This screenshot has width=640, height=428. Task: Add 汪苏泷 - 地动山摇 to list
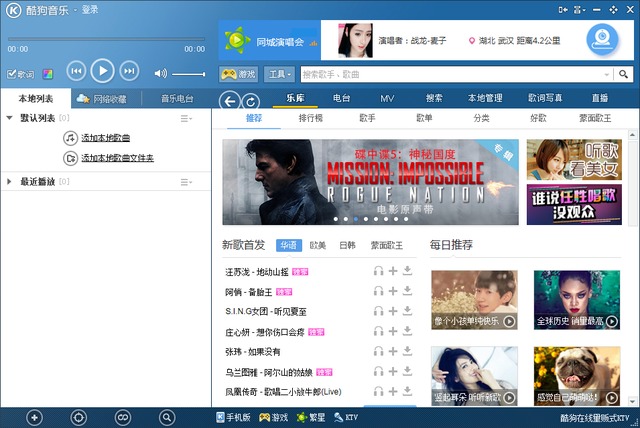[393, 271]
